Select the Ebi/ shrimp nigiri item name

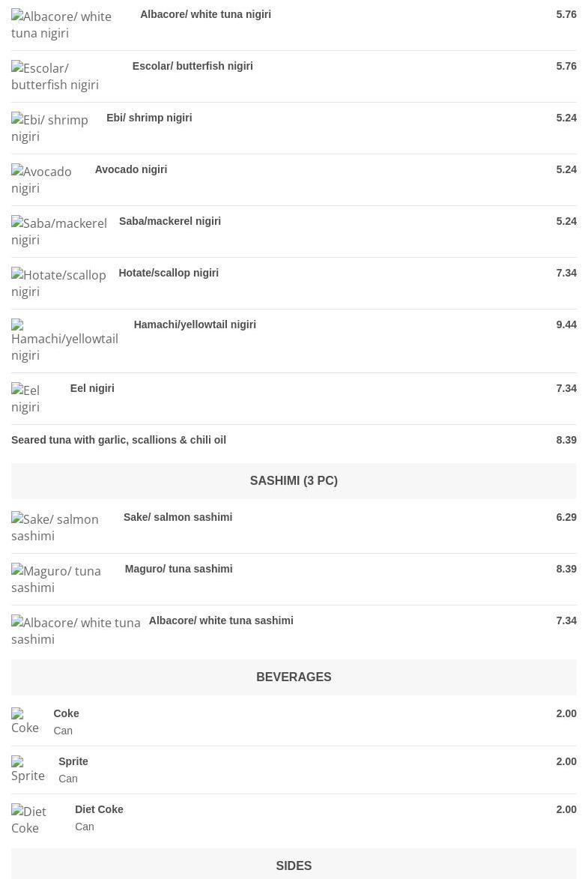click(149, 118)
